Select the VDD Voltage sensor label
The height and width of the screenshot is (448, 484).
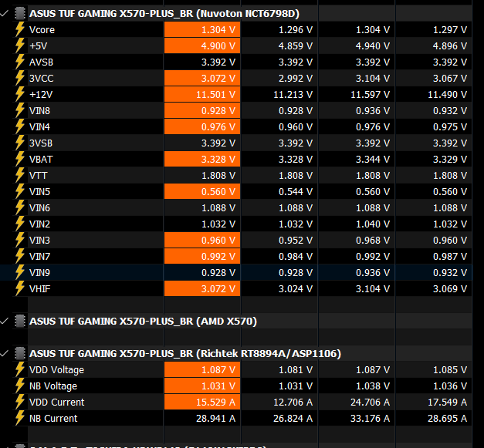tap(56, 369)
